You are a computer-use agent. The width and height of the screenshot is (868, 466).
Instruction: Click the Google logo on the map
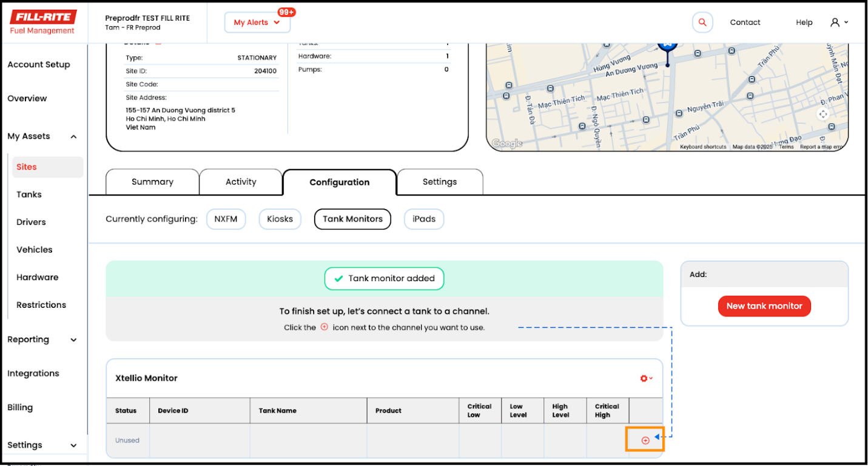(507, 143)
